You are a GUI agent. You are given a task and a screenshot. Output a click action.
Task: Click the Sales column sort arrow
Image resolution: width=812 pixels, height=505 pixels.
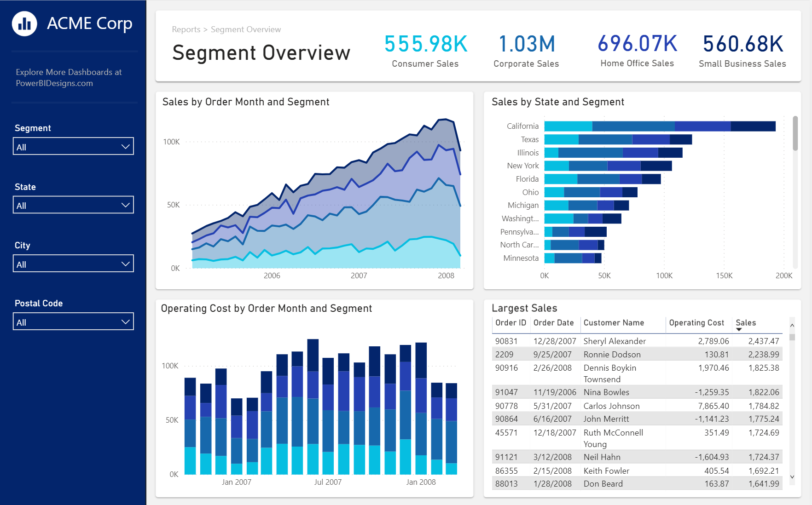point(739,329)
